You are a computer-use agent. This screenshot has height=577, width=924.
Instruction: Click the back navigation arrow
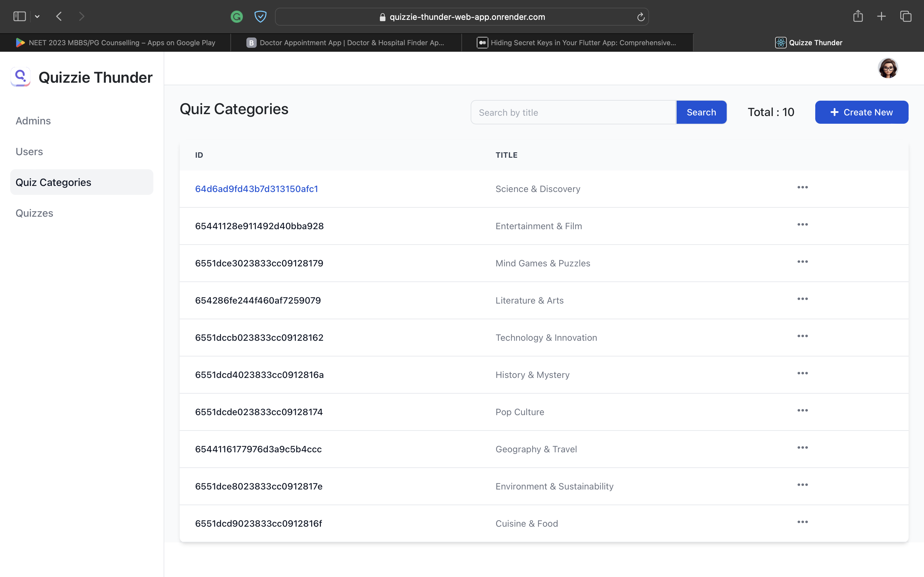click(x=59, y=16)
